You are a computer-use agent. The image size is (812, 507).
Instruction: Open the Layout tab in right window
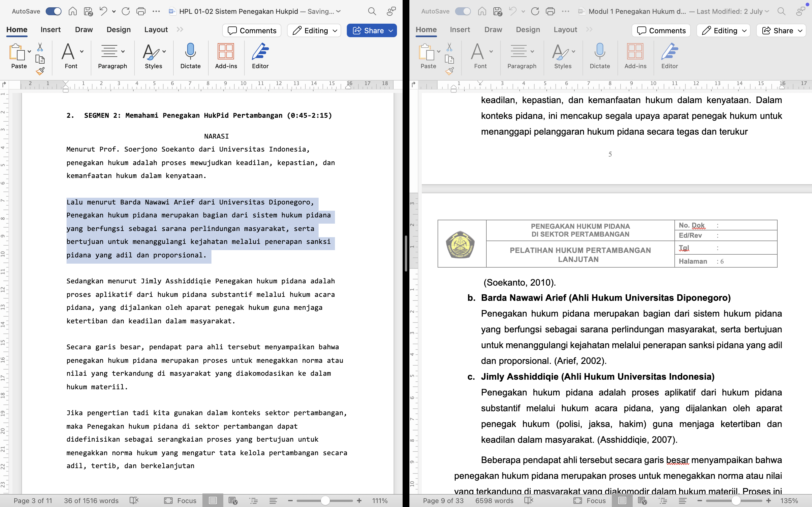coord(565,30)
